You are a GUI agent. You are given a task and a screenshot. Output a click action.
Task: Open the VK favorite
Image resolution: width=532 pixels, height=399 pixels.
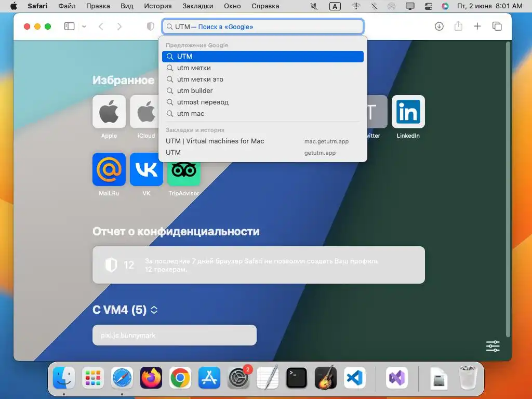coord(146,169)
